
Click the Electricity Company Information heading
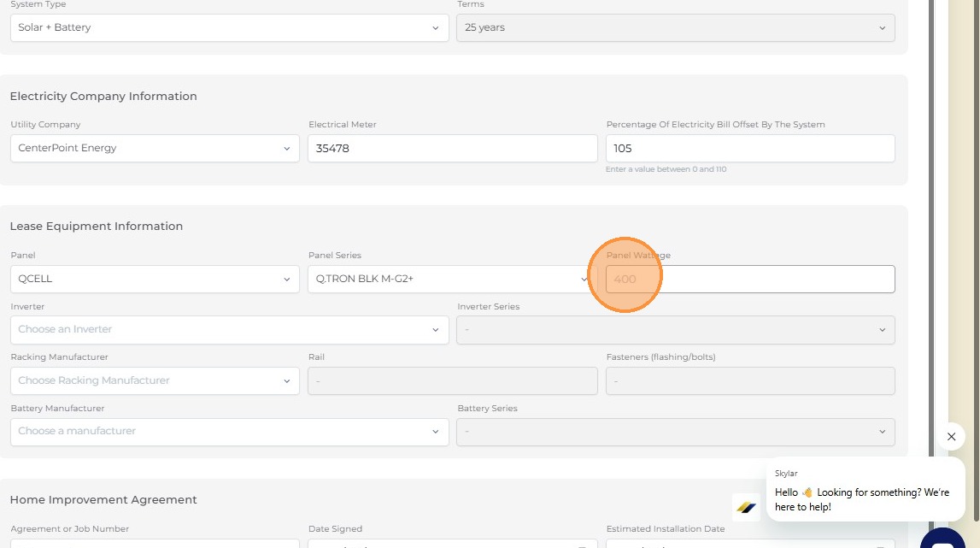(103, 96)
